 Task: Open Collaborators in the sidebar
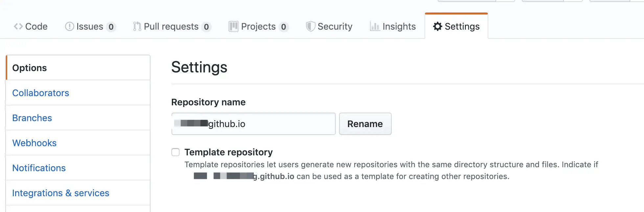tap(41, 93)
